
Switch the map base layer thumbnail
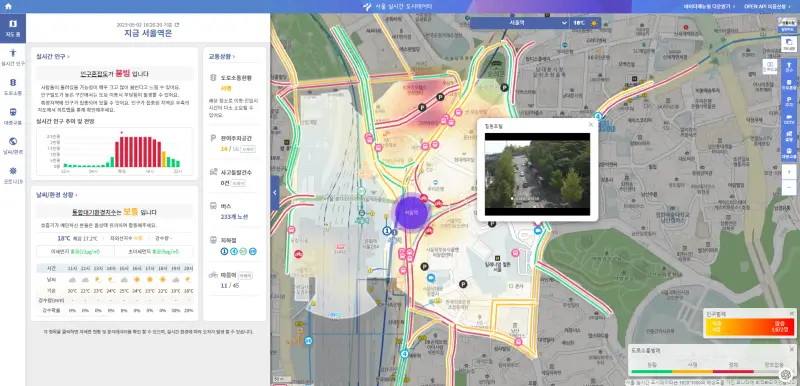(x=788, y=25)
